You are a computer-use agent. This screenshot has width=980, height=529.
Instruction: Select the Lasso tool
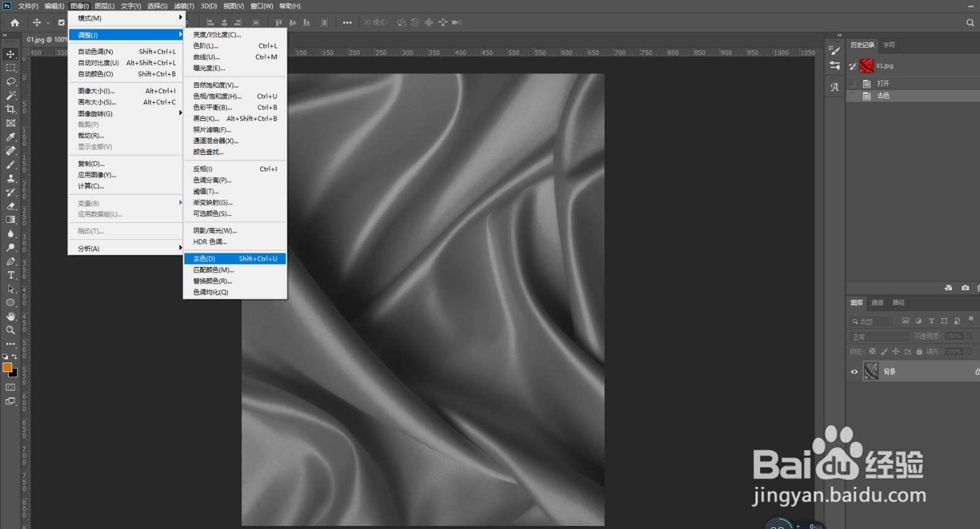coord(10,81)
